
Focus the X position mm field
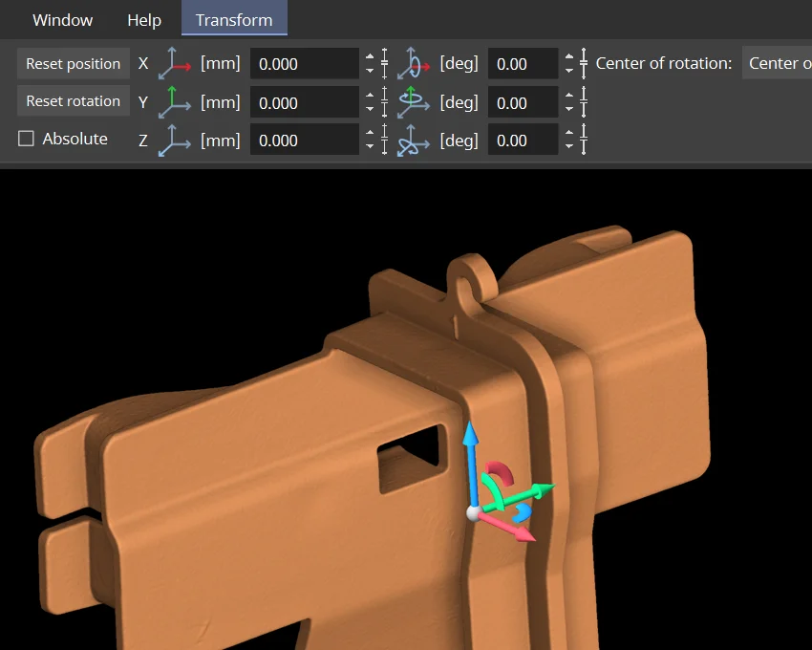point(305,63)
